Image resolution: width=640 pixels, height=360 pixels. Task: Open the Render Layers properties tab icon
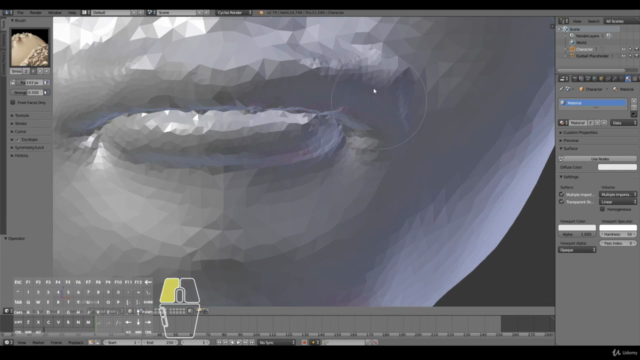(x=581, y=79)
